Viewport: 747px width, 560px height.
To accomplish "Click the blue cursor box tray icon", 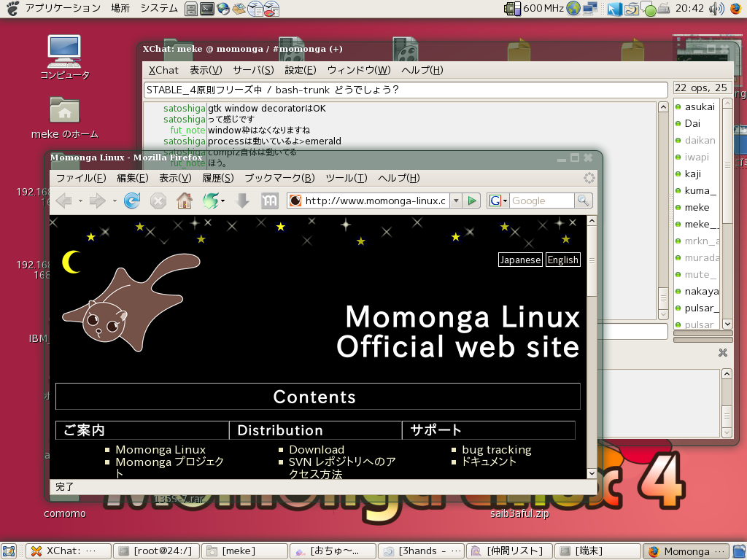I will [x=614, y=9].
